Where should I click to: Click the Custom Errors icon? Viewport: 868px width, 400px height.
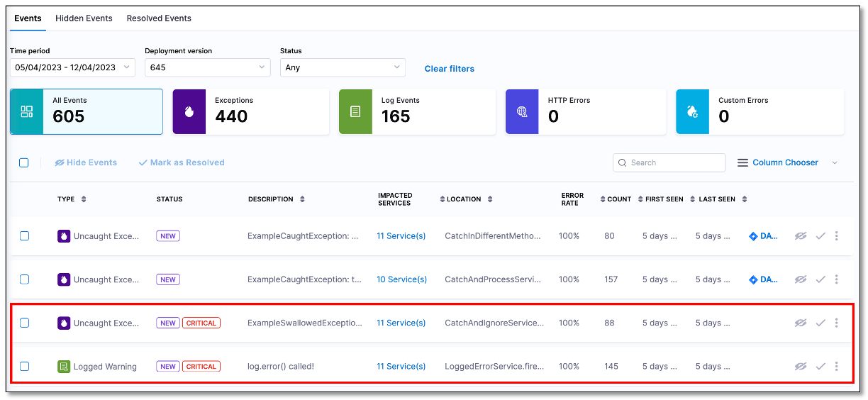coord(692,112)
